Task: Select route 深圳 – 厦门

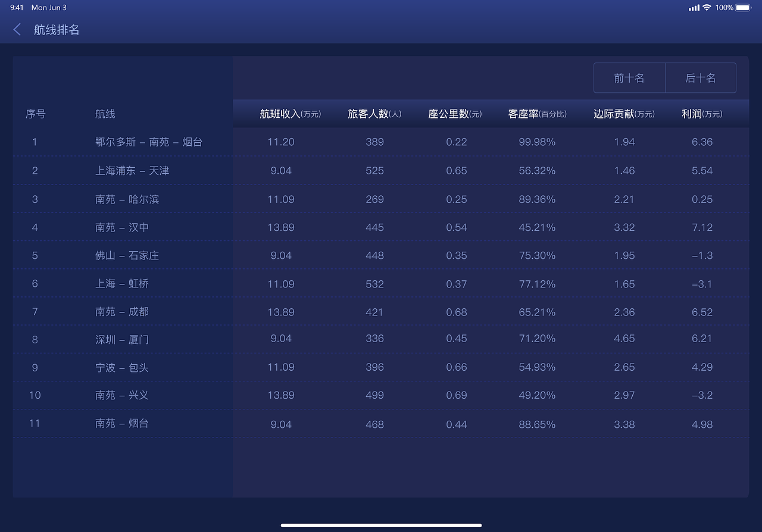Action: (x=122, y=339)
